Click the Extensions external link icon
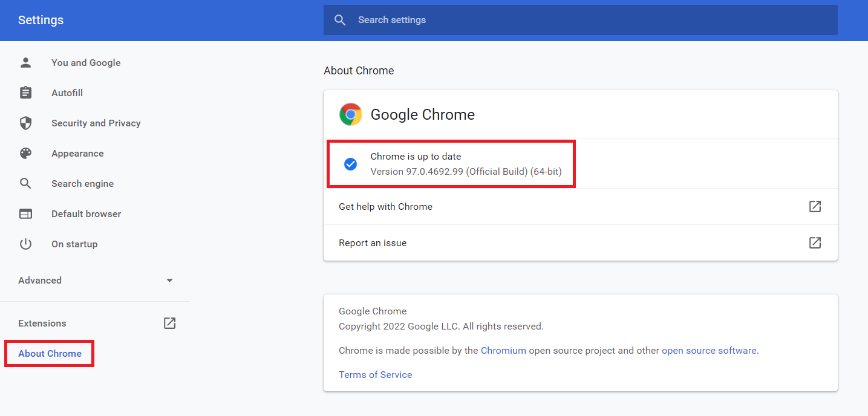The image size is (868, 416). click(x=170, y=323)
